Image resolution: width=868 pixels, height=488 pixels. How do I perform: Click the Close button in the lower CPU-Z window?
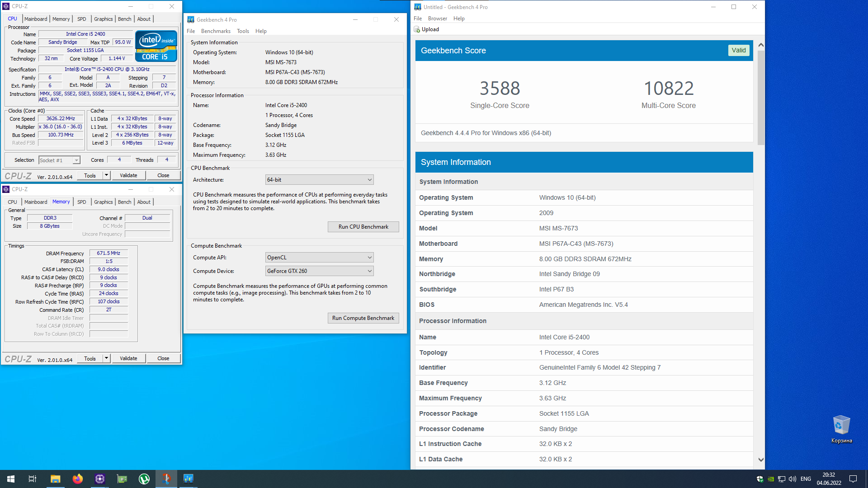point(163,358)
